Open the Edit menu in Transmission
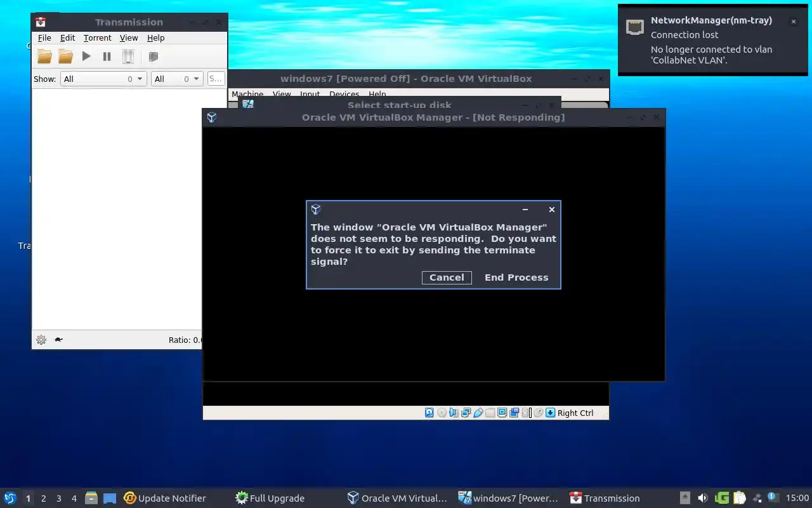Image resolution: width=812 pixels, height=508 pixels. click(x=67, y=38)
